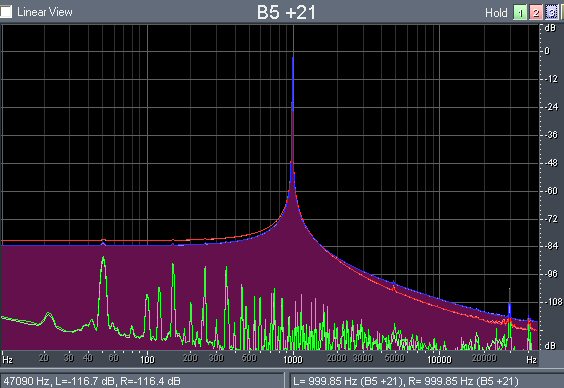Click the 1000 label on frequency axis
Screen dimensions: 564x388
(x=293, y=359)
